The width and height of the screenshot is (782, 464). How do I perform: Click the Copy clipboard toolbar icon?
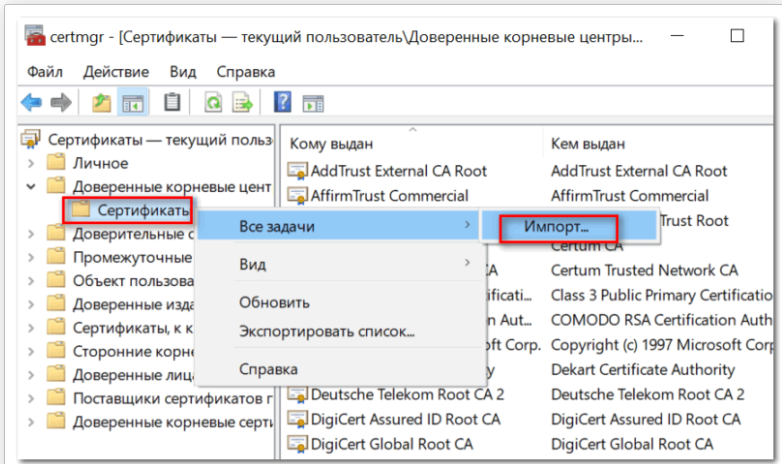172,102
